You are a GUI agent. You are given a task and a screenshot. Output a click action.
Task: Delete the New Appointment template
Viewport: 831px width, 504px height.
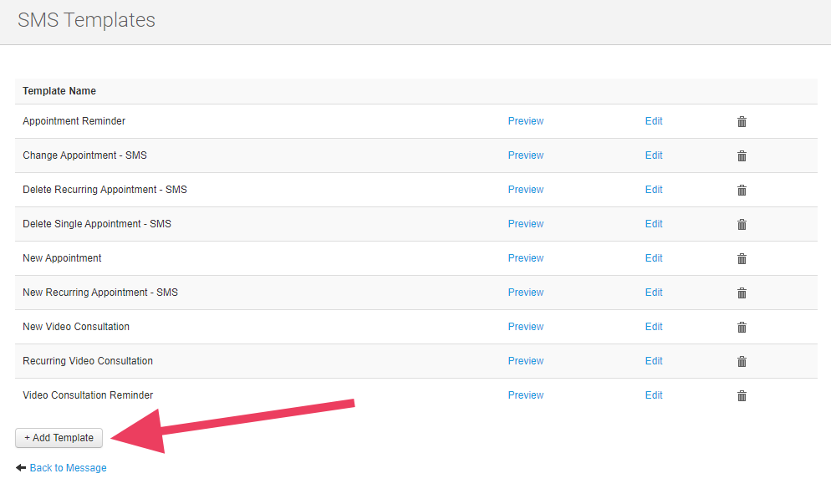click(x=742, y=259)
